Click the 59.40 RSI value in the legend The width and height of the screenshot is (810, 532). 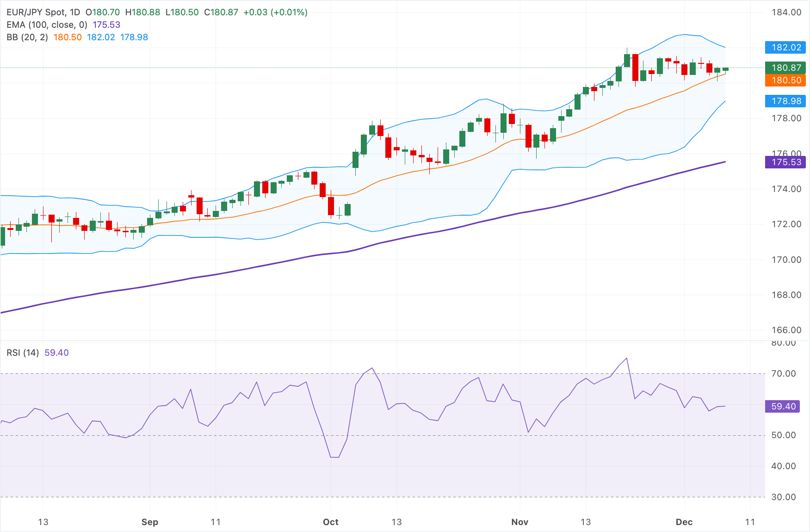[x=56, y=353]
